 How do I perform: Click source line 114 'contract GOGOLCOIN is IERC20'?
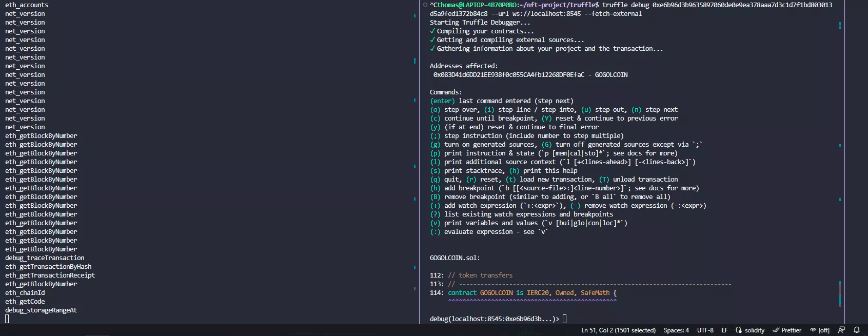coord(523,293)
